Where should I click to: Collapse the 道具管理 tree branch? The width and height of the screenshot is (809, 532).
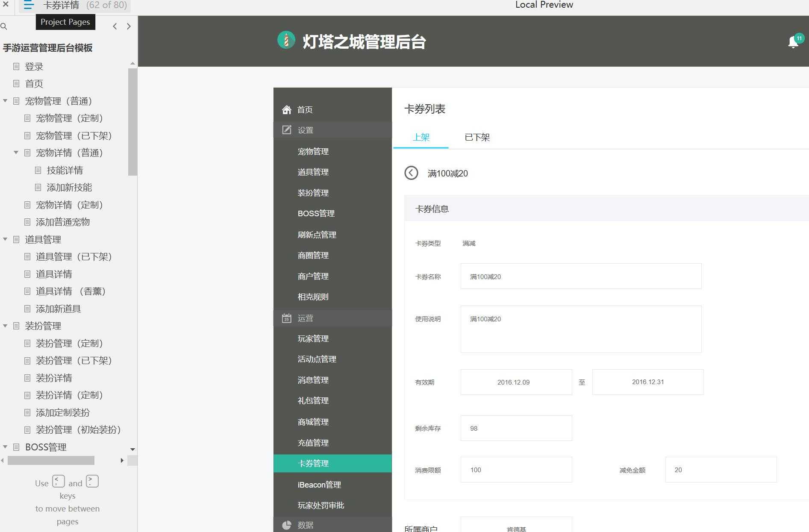click(5, 239)
